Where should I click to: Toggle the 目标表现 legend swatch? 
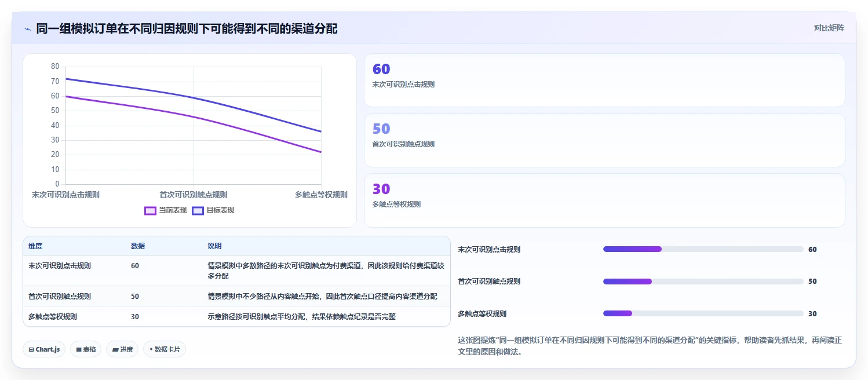coord(198,210)
